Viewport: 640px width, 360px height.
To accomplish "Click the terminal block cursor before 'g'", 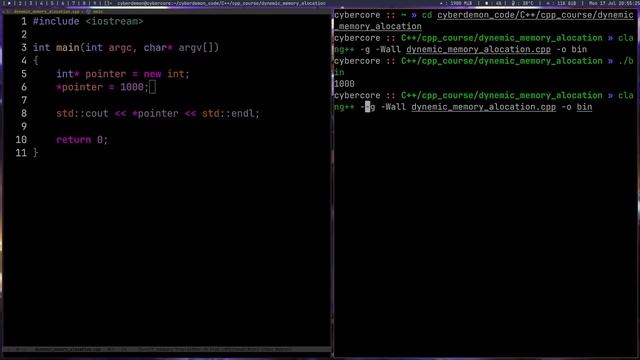I will click(367, 107).
